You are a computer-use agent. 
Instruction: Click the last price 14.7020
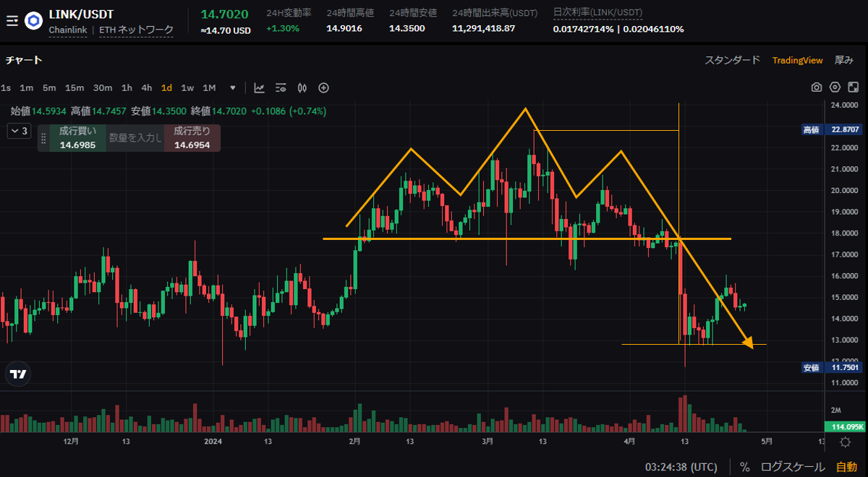(x=224, y=14)
